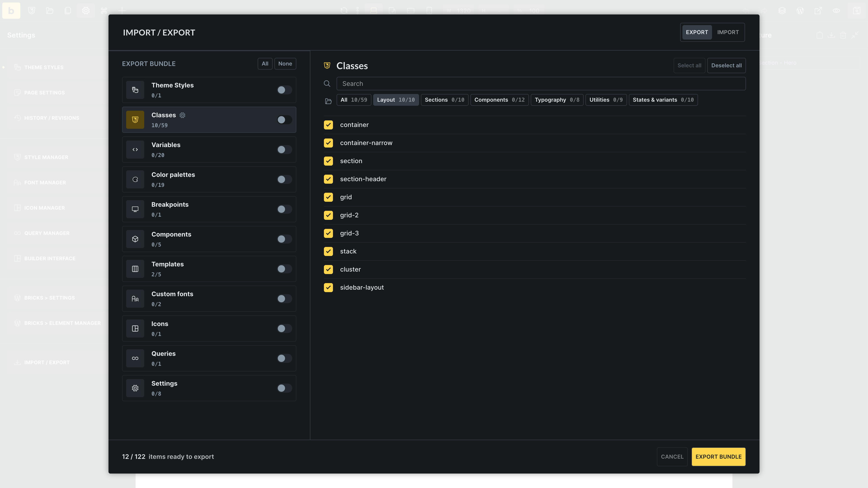Click the CSS shield icon in the top toolbar

click(32, 10)
